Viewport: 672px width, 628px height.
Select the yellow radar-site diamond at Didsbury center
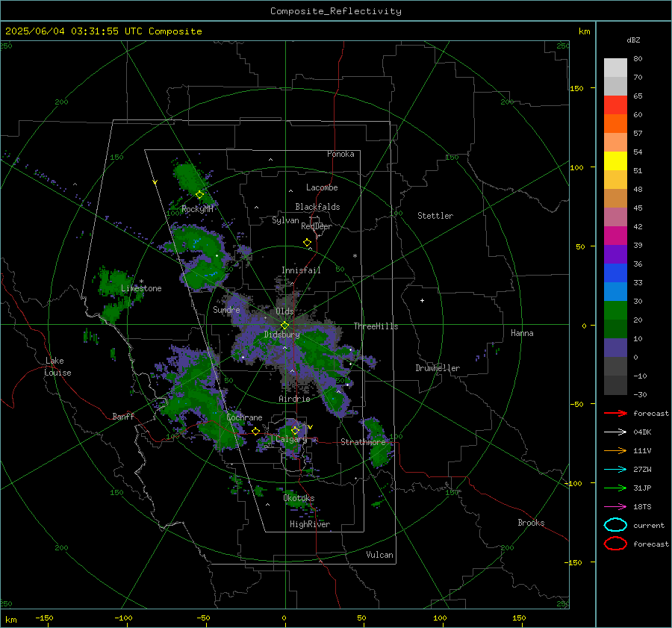pos(284,326)
